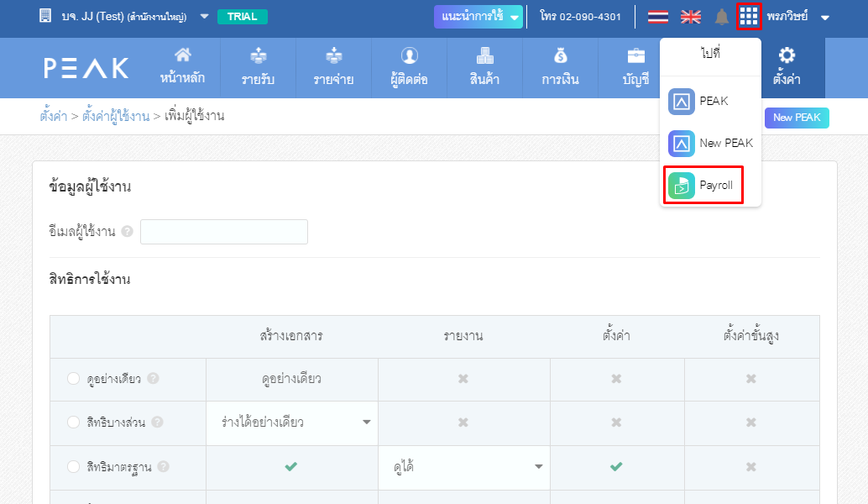Open the การเงิน finance menu

click(x=560, y=67)
